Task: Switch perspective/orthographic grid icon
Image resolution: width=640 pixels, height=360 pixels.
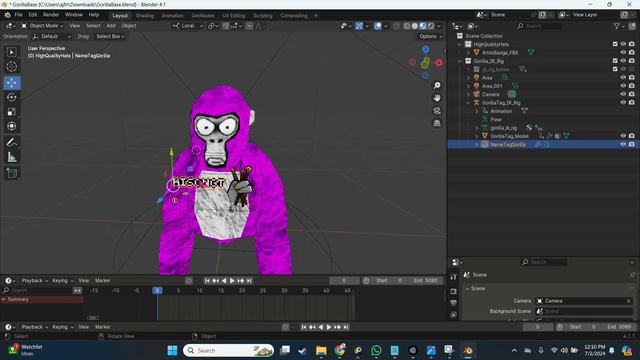Action: click(x=437, y=123)
